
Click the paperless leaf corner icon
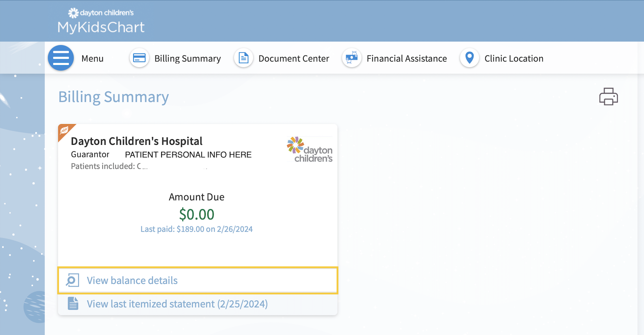64,130
